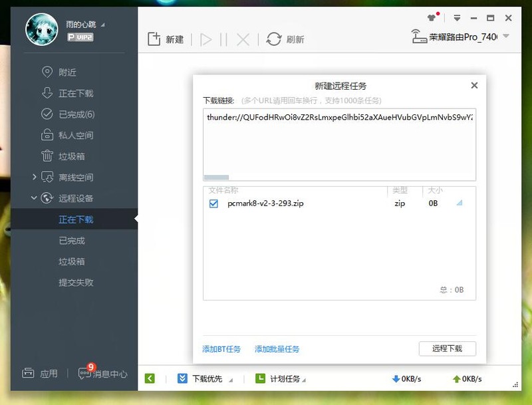
Task: Click the 远程下载 button
Action: point(448,348)
